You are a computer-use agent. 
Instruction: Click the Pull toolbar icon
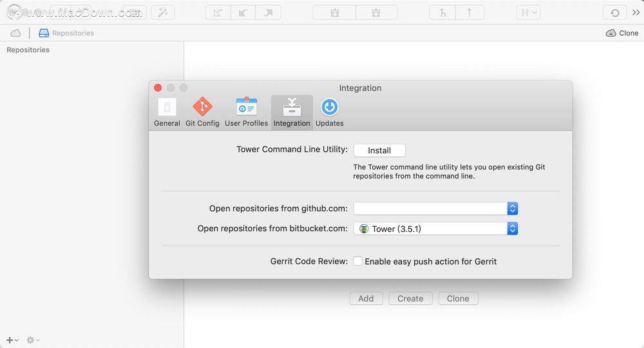click(x=243, y=12)
